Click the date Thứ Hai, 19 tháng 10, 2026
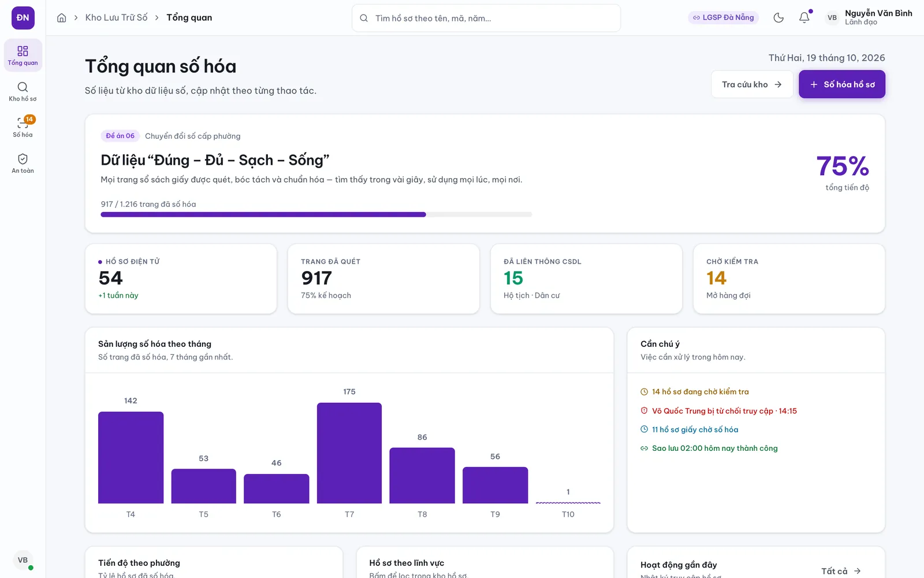The height and width of the screenshot is (578, 924). 827,58
